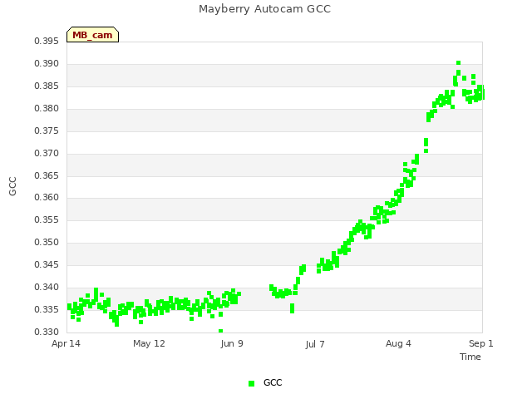Click the Time axis title

470,357
